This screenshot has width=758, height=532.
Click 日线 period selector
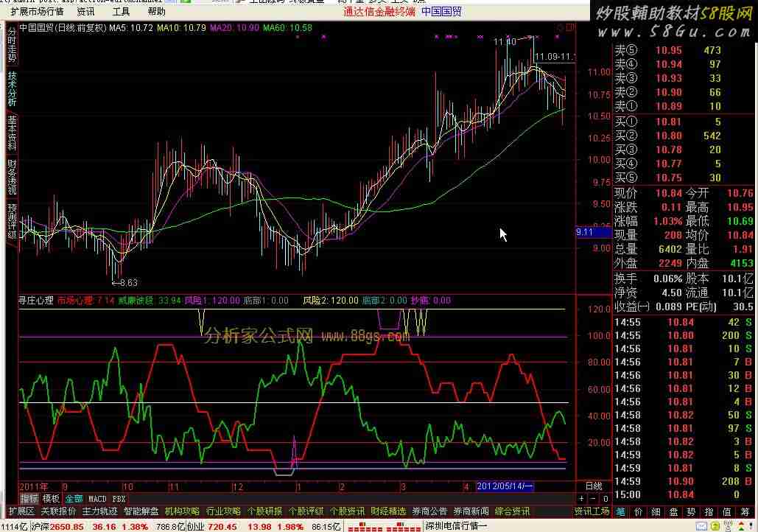click(x=593, y=486)
